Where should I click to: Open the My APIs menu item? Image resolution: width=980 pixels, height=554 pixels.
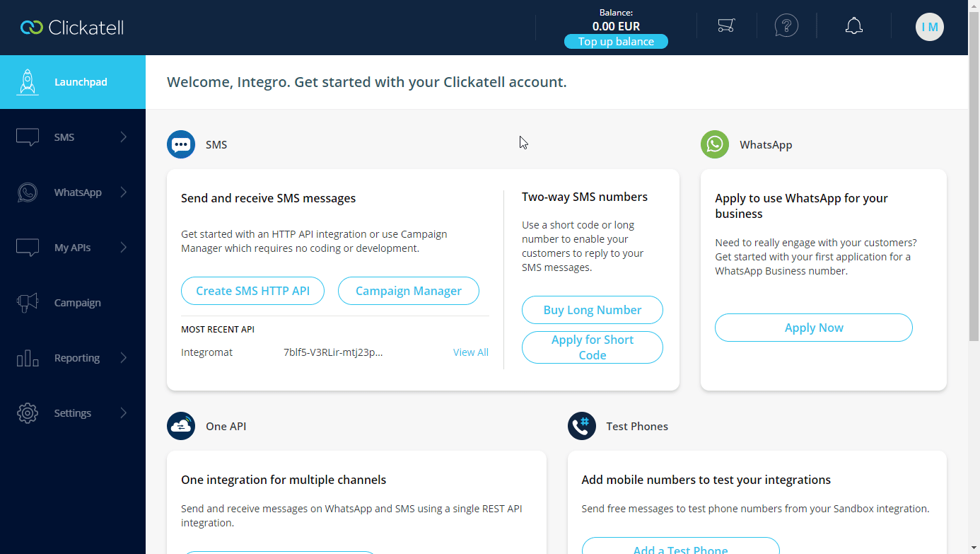[73, 248]
